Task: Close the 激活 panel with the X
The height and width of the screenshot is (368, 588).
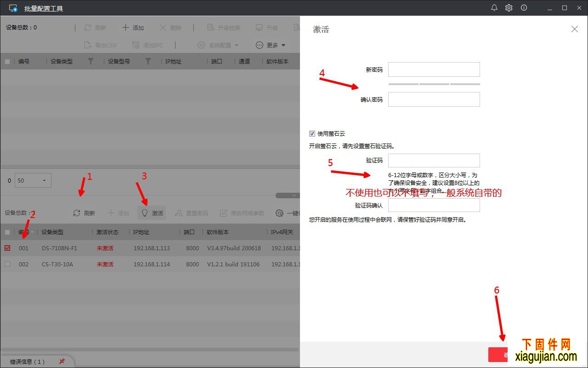Action: (575, 29)
